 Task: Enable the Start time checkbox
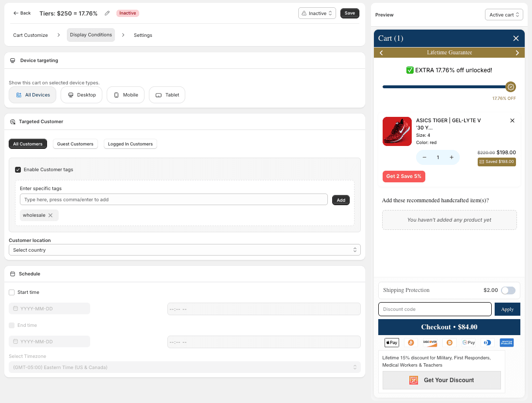12,292
